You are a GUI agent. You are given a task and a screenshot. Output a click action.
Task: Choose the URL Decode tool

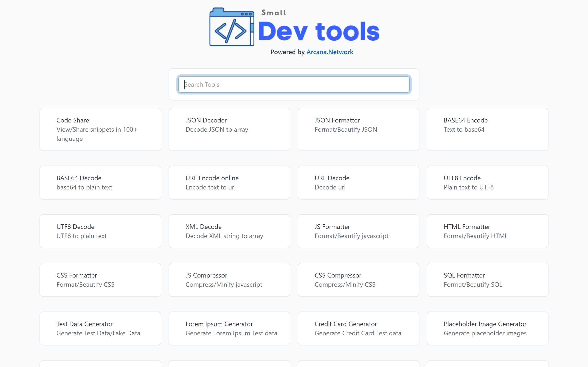point(358,183)
